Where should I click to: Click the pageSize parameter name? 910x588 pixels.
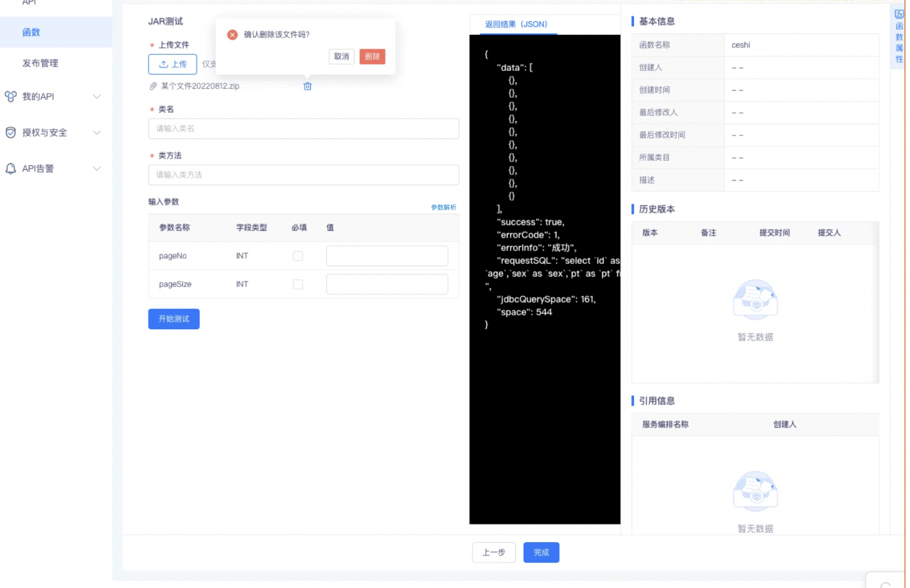(x=175, y=284)
